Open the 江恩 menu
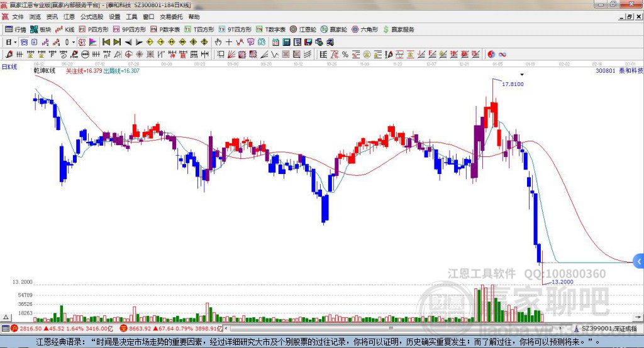This screenshot has width=644, height=348. [69, 17]
